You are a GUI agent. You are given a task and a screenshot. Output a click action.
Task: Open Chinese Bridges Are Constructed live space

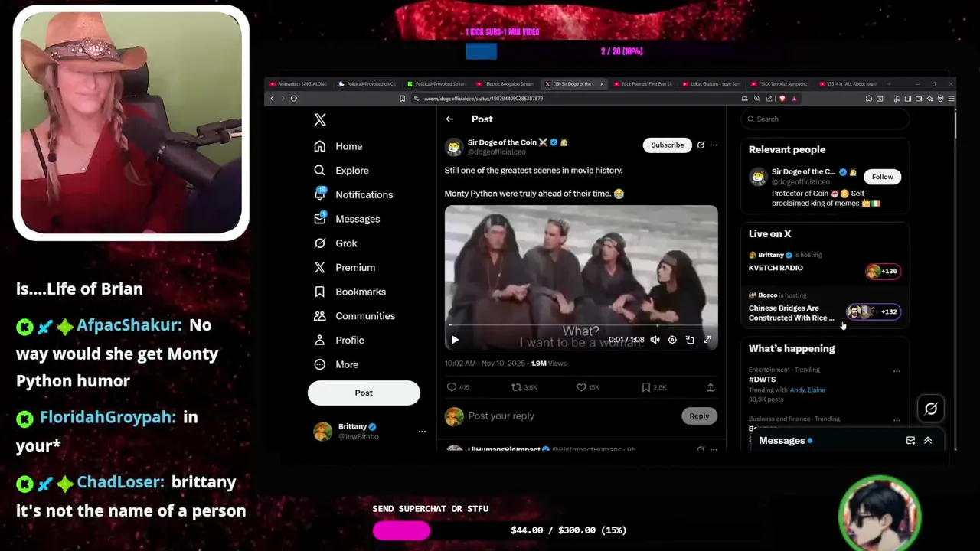825,306
